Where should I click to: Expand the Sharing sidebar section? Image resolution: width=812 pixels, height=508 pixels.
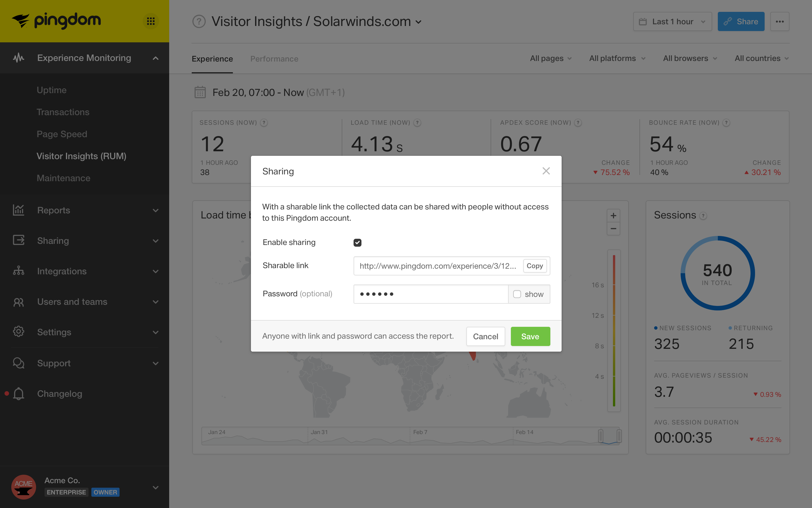pos(155,241)
